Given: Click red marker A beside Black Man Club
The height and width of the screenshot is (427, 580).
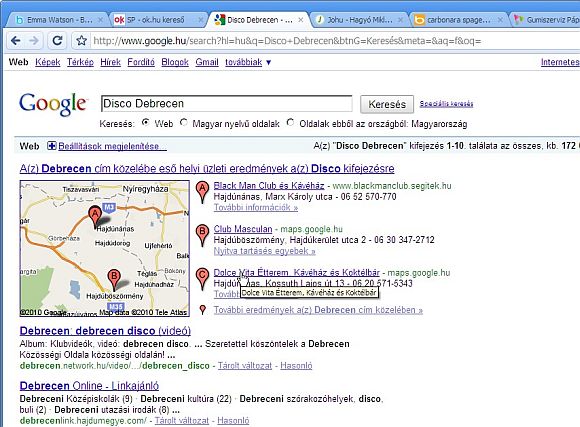Looking at the screenshot, I should tap(202, 192).
